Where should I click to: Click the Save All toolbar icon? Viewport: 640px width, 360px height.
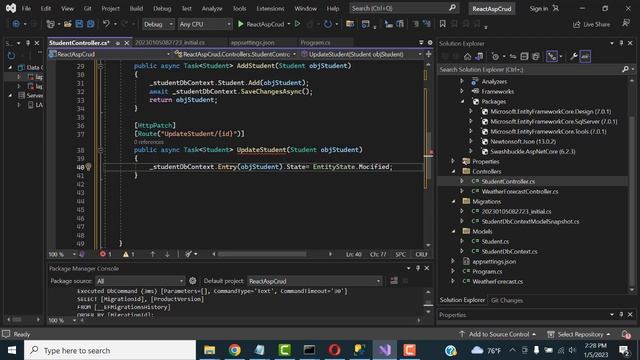[x=91, y=24]
